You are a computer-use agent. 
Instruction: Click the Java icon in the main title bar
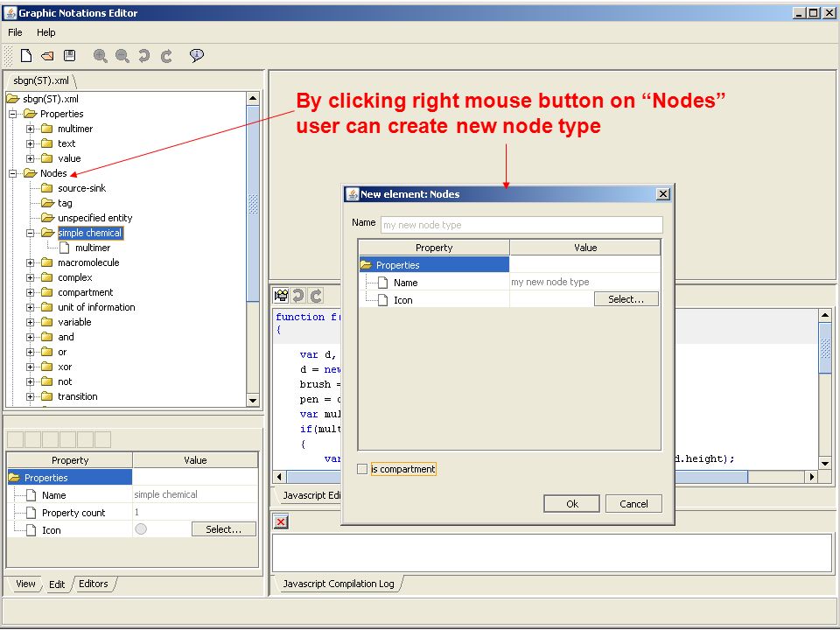tap(10, 13)
